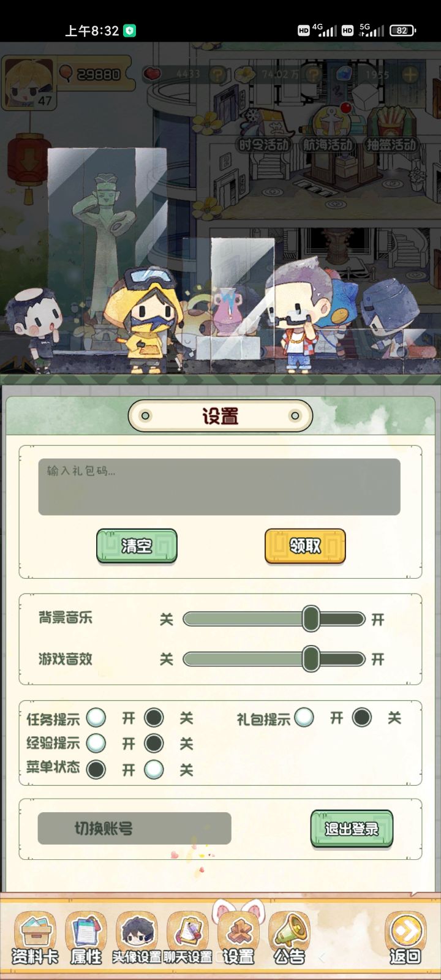Click the 切换账号 switch account button

pos(134,829)
